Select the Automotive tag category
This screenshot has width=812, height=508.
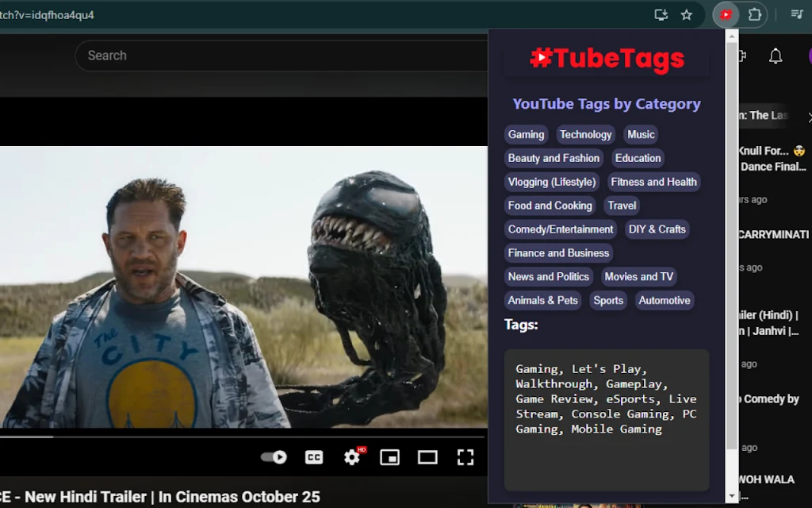click(x=664, y=301)
